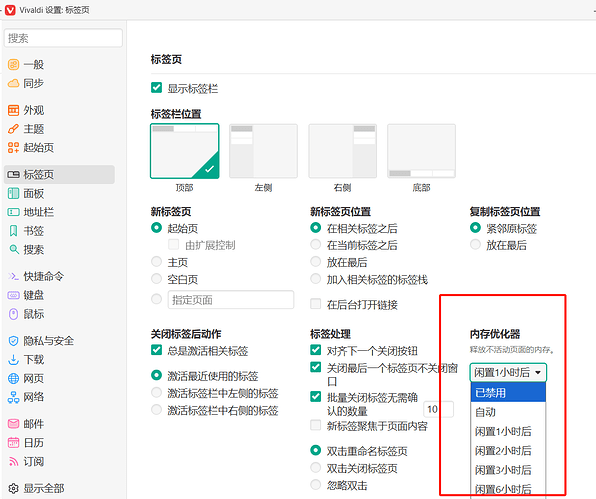Pick 闲置1小时后 from the dropdown list

click(x=508, y=431)
